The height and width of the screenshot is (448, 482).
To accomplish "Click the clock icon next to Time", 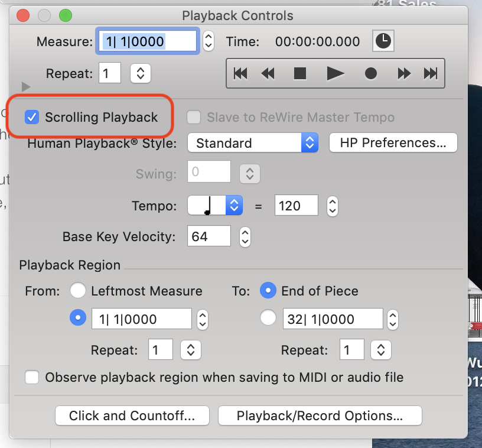I will [383, 41].
